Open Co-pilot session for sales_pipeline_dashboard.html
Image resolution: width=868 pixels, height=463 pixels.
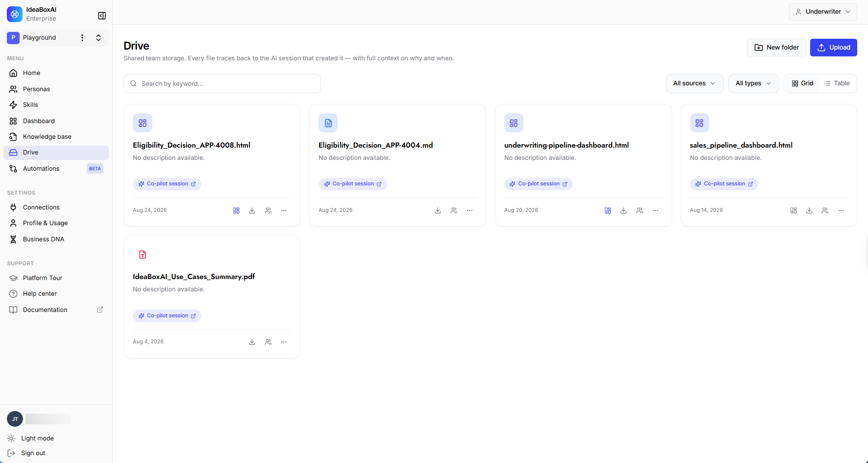tap(724, 184)
